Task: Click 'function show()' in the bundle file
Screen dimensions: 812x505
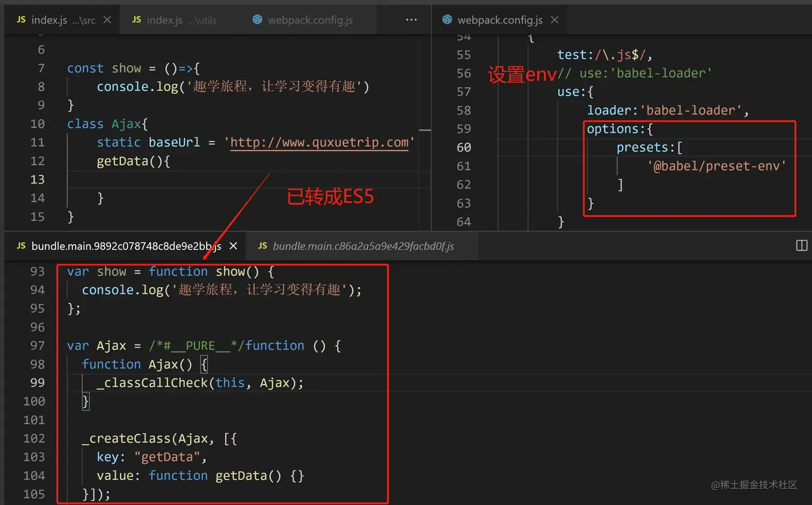Action: pyautogui.click(x=204, y=272)
